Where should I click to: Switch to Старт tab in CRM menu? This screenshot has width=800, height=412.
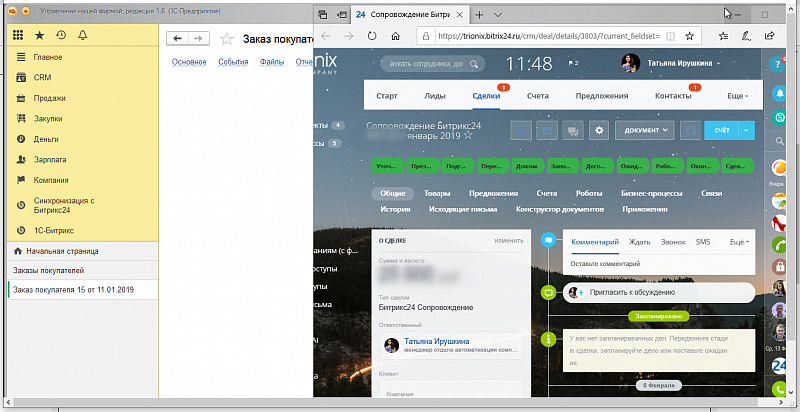[387, 95]
